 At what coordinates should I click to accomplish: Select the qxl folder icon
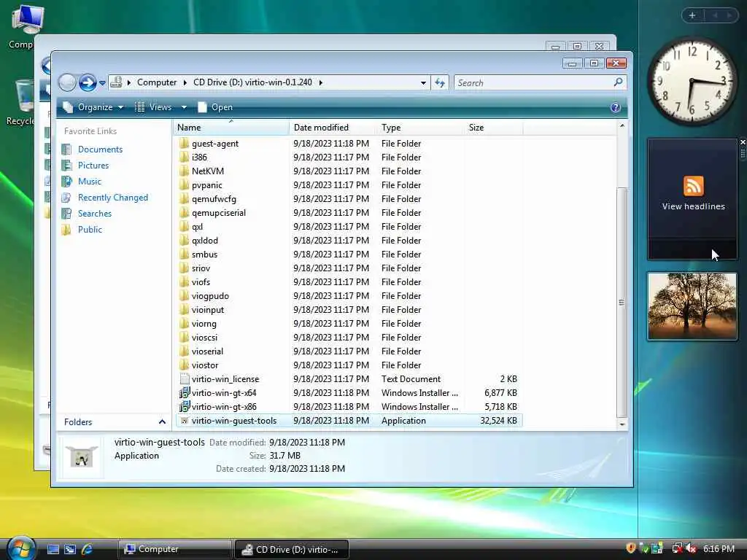[x=185, y=227]
